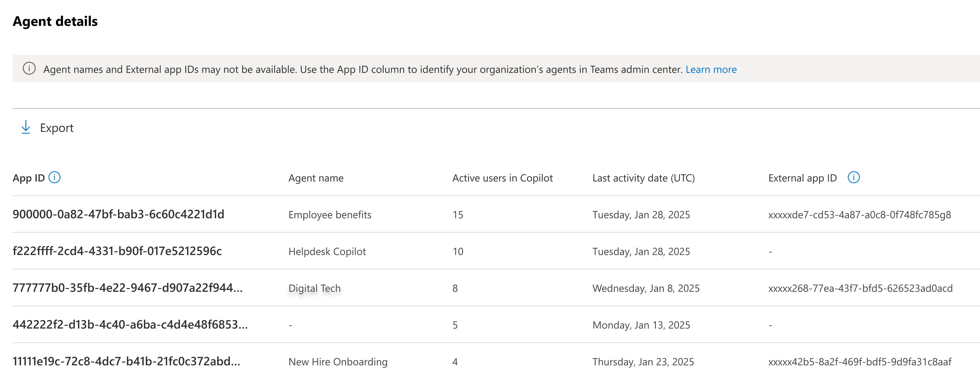
Task: Click the Active users in Copilot header
Action: (x=502, y=178)
